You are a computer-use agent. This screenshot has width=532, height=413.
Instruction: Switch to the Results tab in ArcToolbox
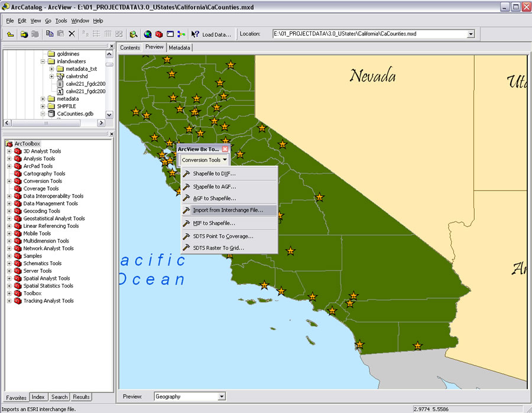(x=81, y=396)
